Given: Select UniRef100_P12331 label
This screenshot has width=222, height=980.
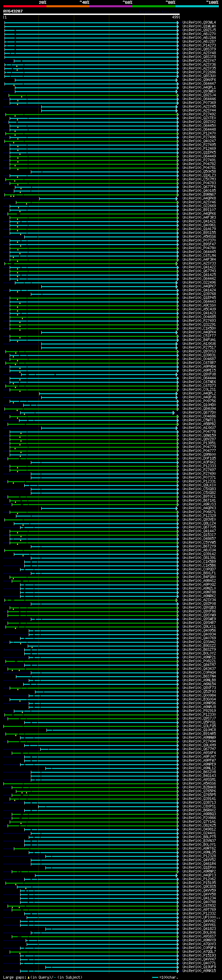Looking at the screenshot, I should click(199, 481).
